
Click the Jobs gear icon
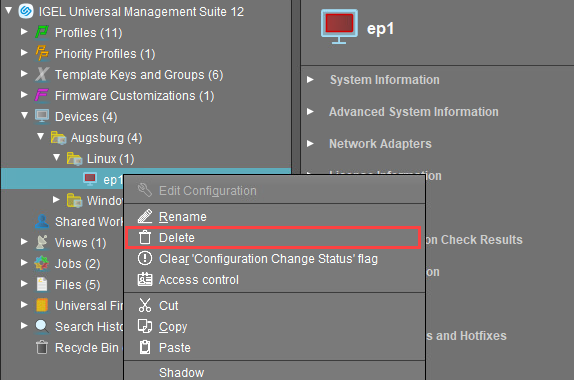click(x=42, y=264)
